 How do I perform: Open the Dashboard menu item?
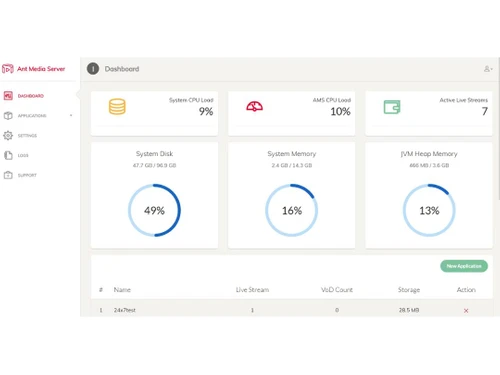click(x=31, y=96)
